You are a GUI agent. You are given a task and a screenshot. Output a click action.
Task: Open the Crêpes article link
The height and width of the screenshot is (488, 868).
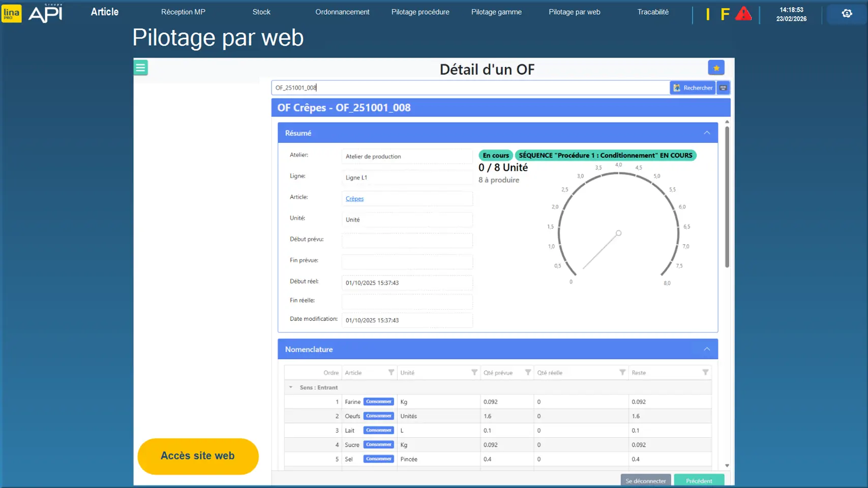354,199
